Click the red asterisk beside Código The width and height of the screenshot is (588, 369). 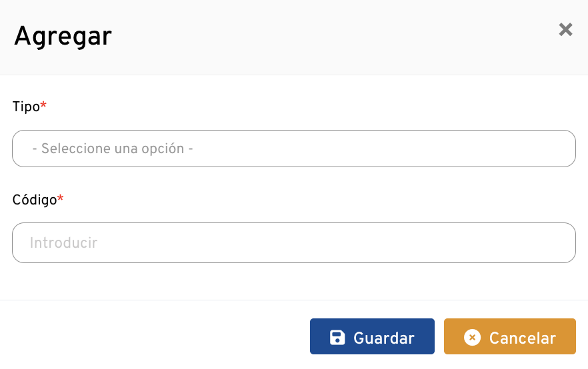click(61, 198)
